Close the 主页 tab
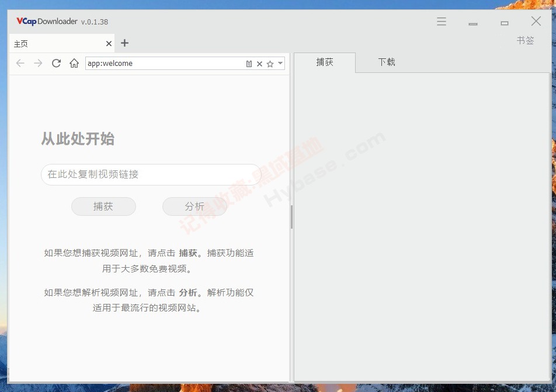The width and height of the screenshot is (556, 392). pyautogui.click(x=109, y=44)
